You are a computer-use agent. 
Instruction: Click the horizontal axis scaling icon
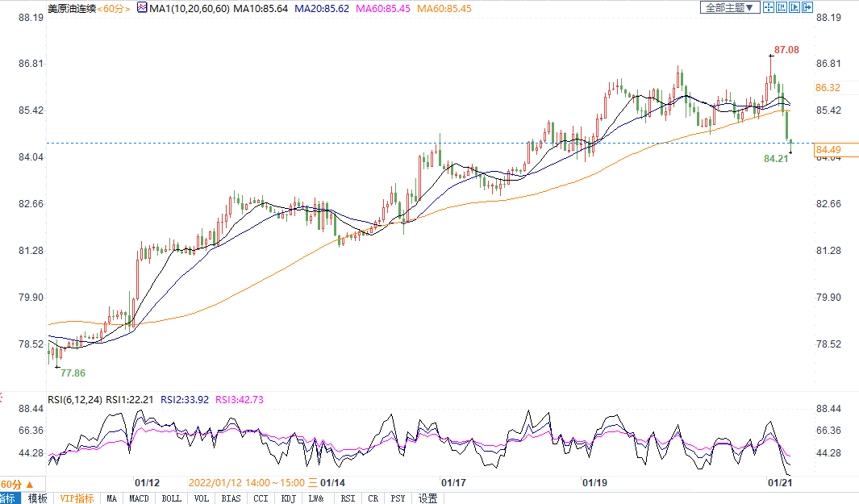(x=782, y=7)
